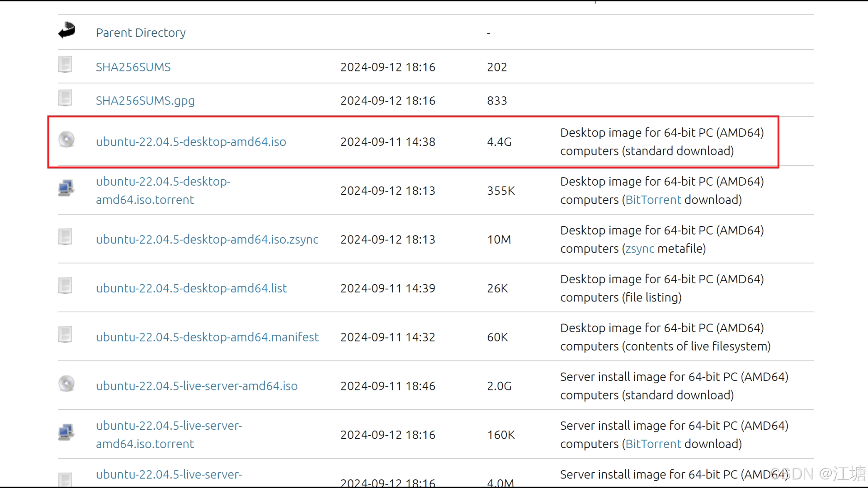Open the Parent Directory link
868x488 pixels.
[141, 33]
